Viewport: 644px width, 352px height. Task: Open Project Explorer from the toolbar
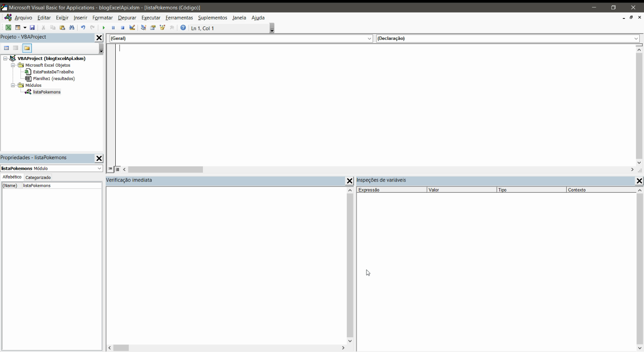pos(143,28)
